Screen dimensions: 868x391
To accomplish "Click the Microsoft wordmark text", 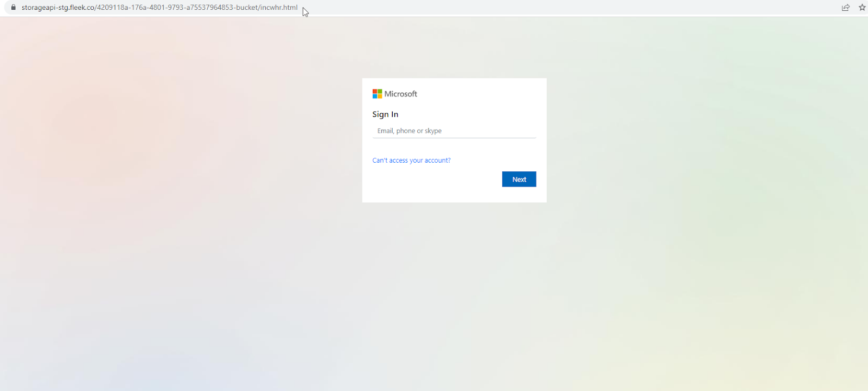I will (401, 94).
